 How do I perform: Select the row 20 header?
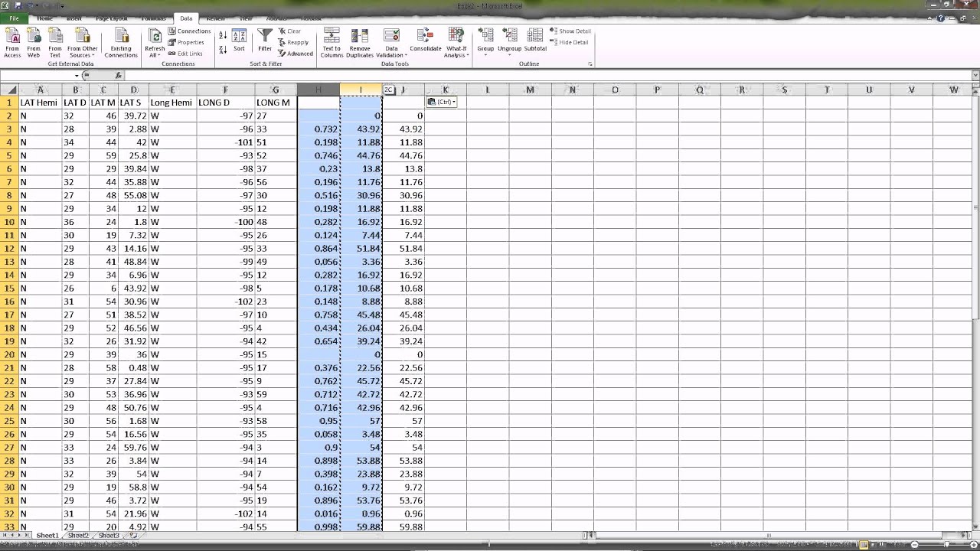[9, 354]
